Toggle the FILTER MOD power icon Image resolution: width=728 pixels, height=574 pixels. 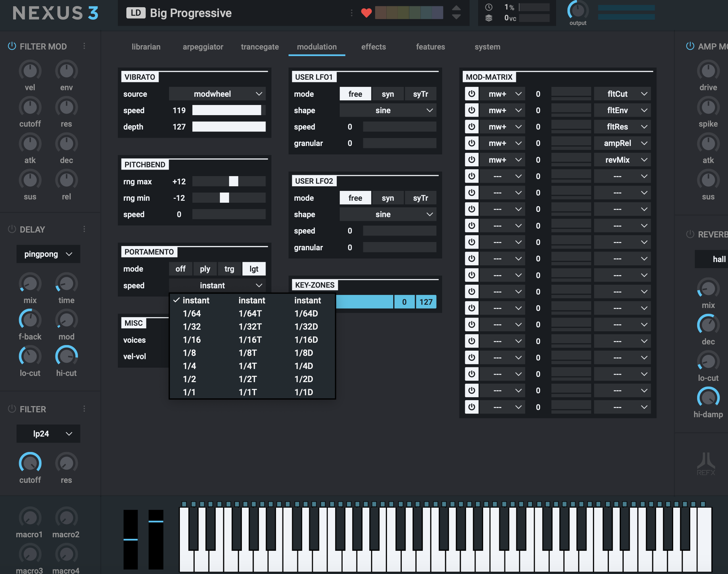click(12, 46)
